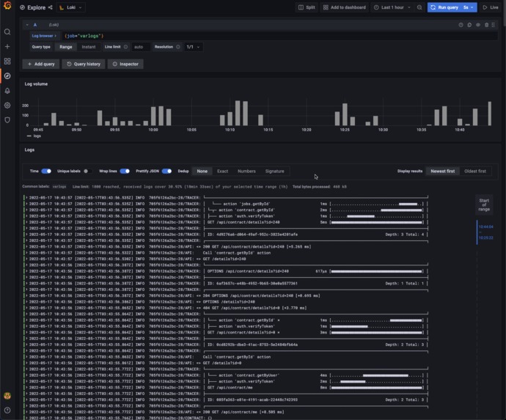Open the Configuration gear in sidebar
This screenshot has height=420, width=506.
(7, 105)
